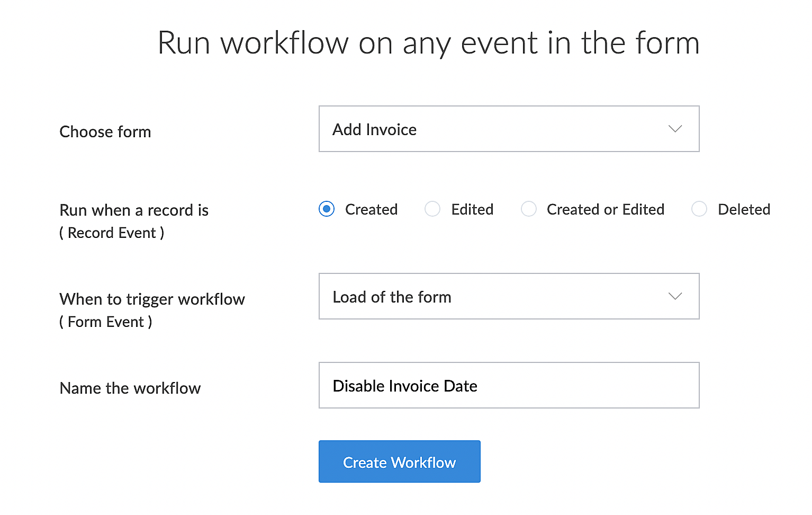Select the Edited radio button
Screen dimensions: 812x515
click(x=432, y=209)
